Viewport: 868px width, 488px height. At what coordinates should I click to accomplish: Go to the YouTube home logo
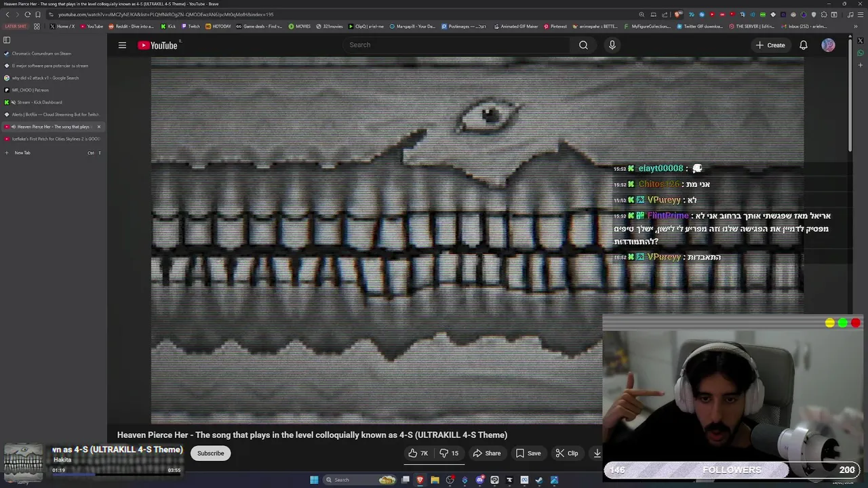coord(157,45)
